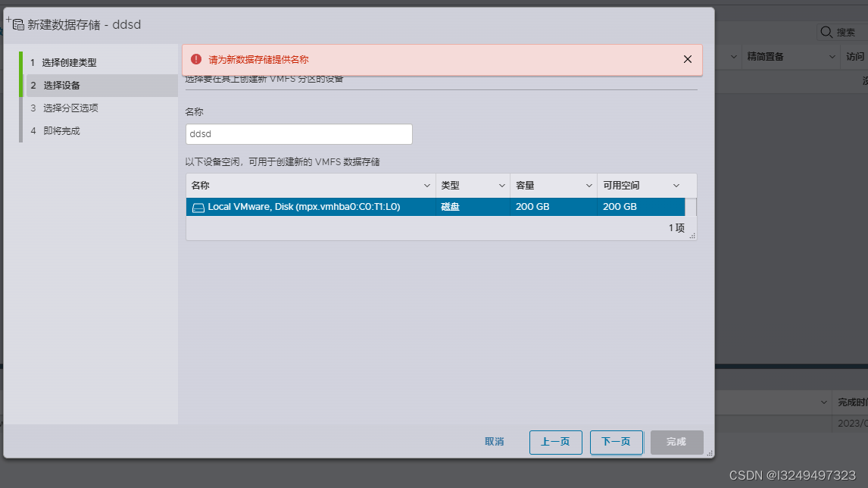
Task: Dismiss the red error alert banner
Action: coord(688,59)
